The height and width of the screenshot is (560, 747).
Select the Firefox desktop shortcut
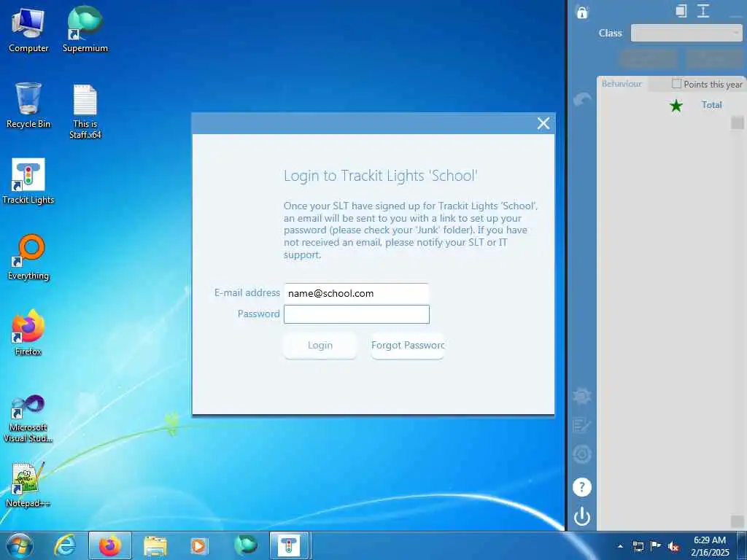click(28, 332)
